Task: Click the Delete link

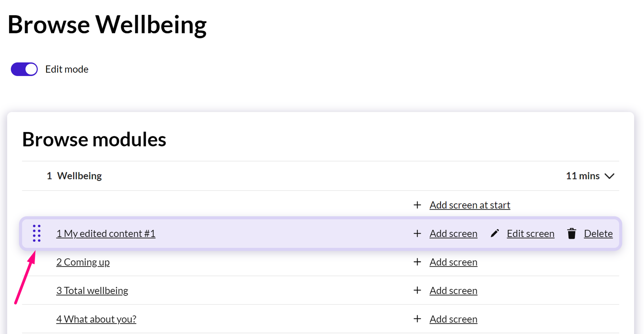Action: click(598, 233)
